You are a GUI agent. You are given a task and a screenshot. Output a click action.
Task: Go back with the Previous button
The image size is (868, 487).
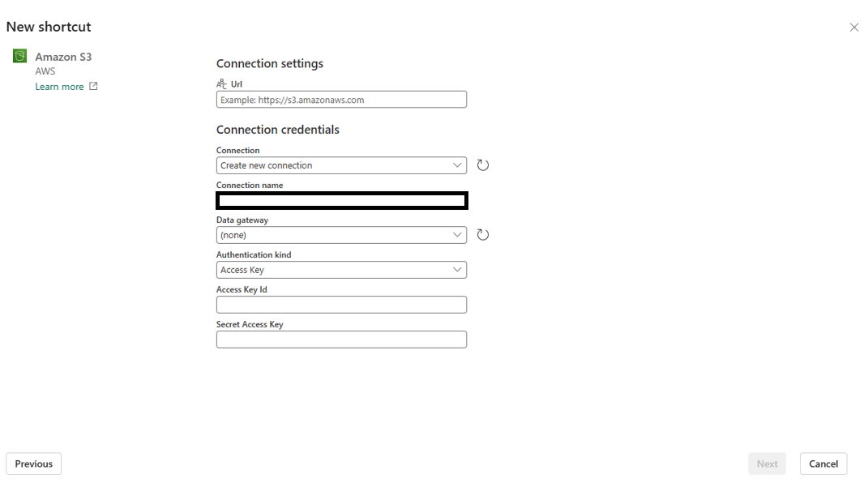tap(34, 464)
